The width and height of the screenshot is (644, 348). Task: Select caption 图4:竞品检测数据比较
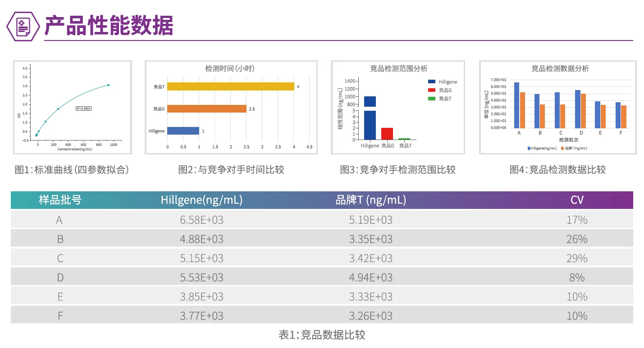click(x=557, y=169)
